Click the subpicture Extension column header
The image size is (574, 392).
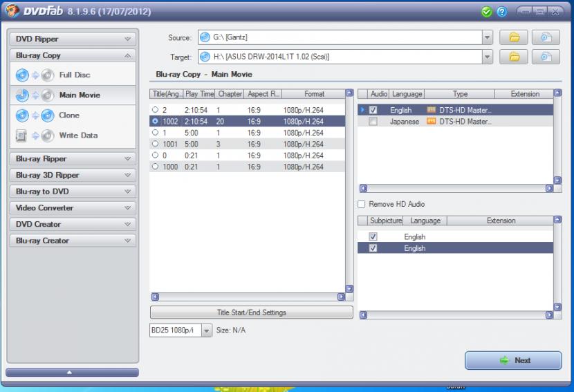[x=501, y=221]
